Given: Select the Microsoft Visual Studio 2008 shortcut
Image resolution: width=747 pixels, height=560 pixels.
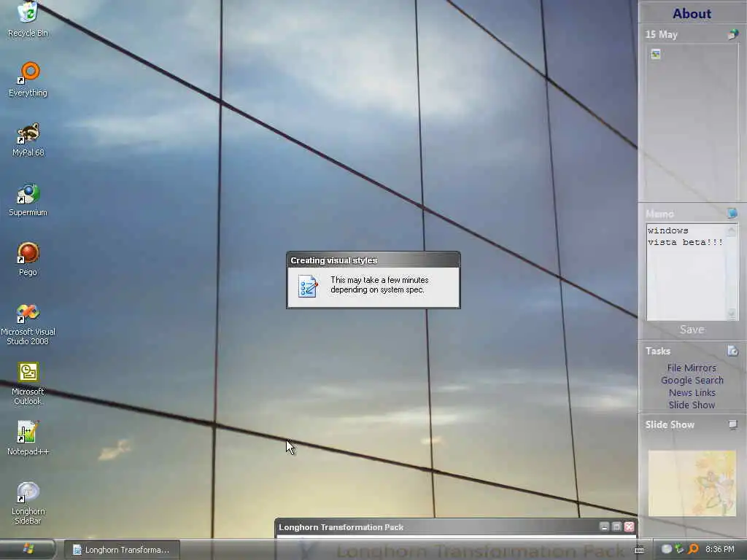Looking at the screenshot, I should pos(28,324).
